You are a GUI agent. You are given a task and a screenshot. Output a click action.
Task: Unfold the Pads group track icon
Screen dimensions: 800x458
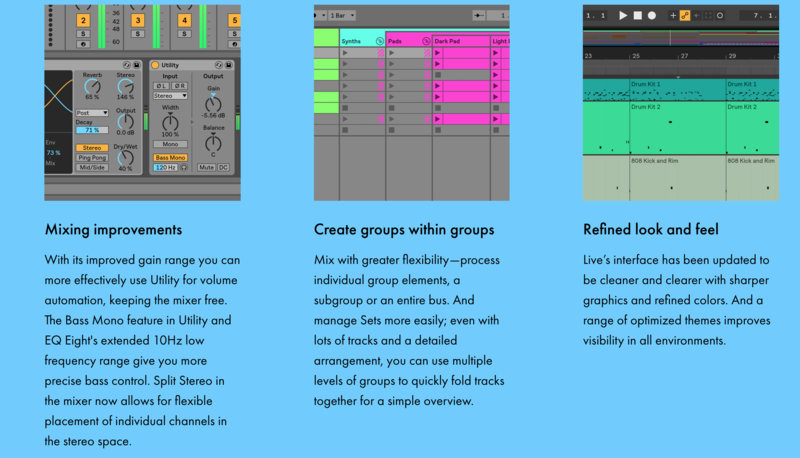(425, 42)
